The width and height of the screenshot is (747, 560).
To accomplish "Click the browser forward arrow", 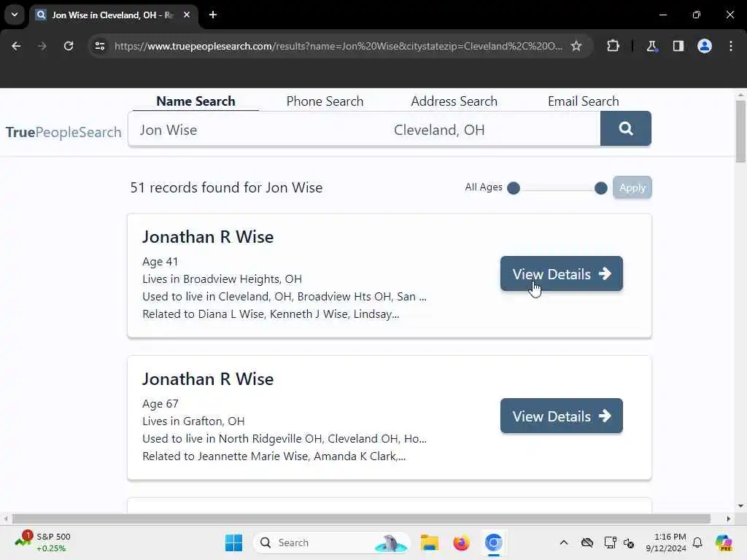I will [x=42, y=46].
